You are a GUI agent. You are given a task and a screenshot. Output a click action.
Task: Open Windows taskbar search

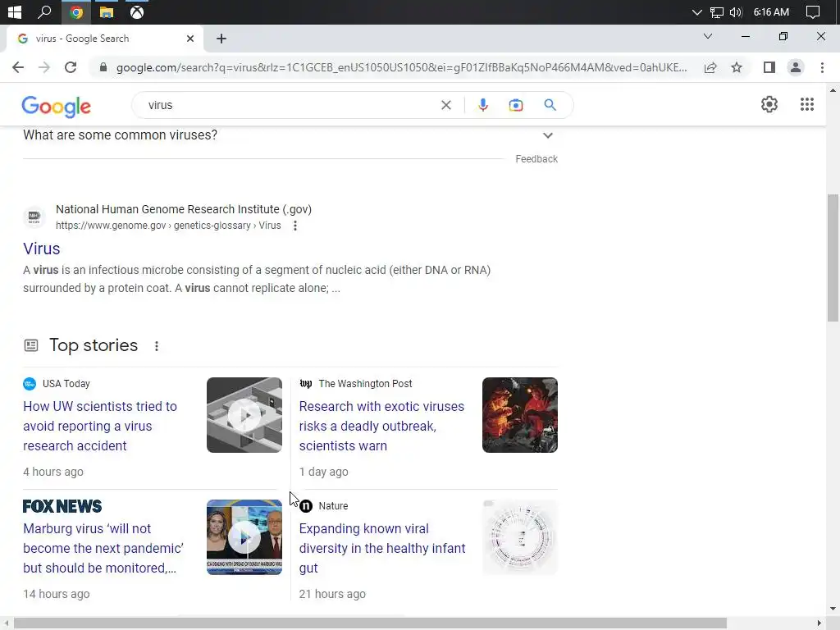click(x=44, y=11)
